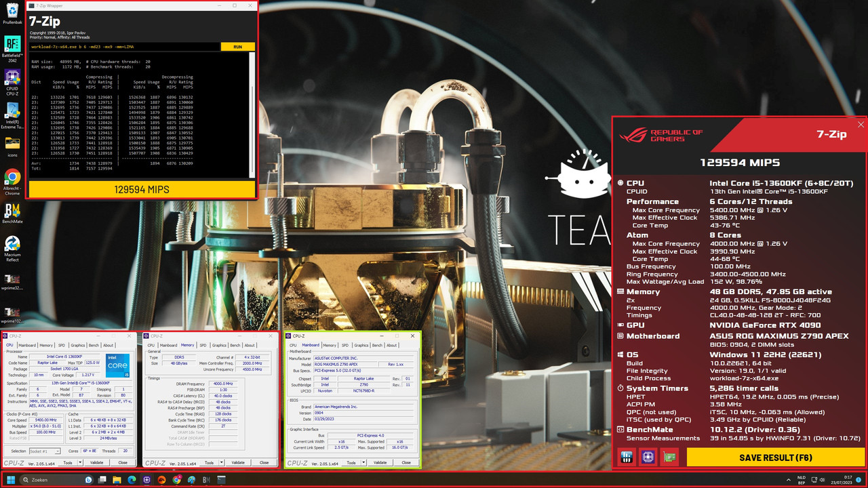
Task: Click 7-Zip Wrapper output scrollbar
Action: (252, 115)
